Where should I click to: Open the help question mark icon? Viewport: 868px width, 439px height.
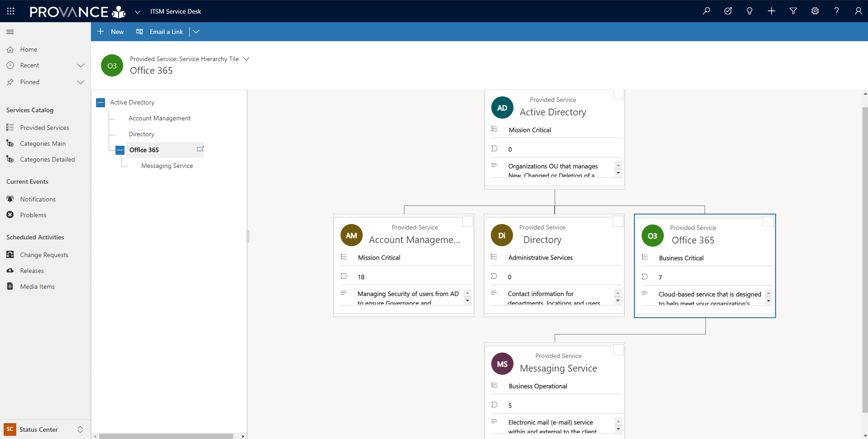point(837,11)
